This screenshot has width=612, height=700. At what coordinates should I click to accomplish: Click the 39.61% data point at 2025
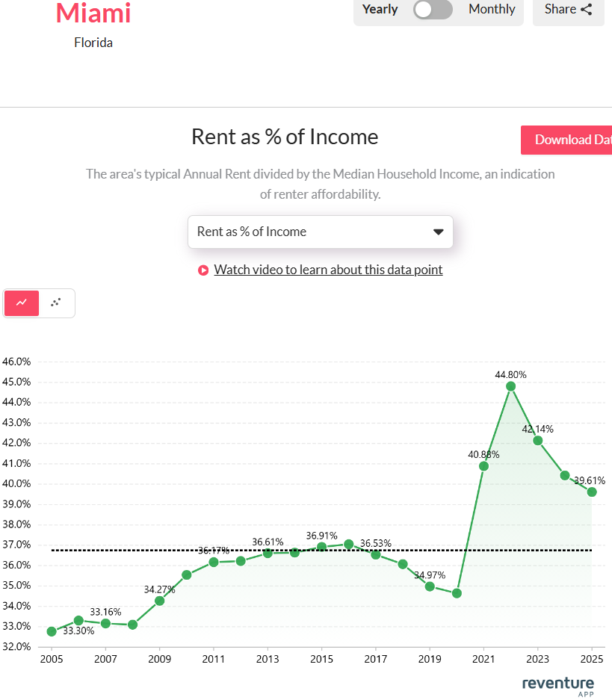point(591,492)
